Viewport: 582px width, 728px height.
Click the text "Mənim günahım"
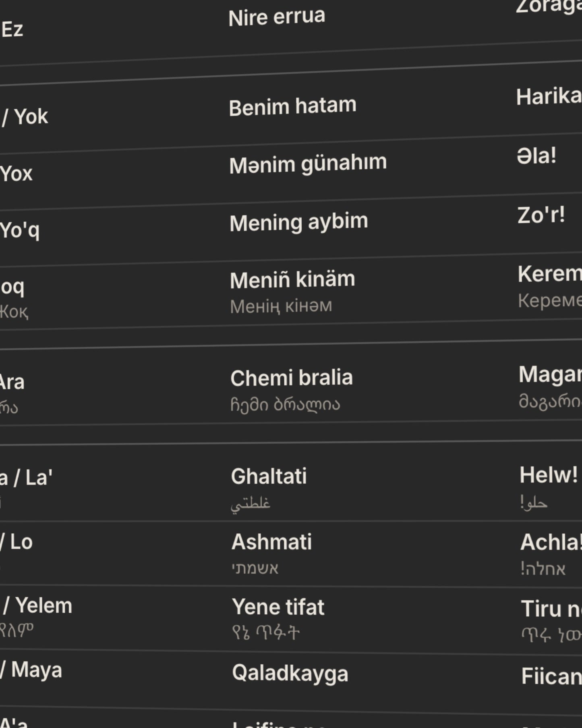308,164
